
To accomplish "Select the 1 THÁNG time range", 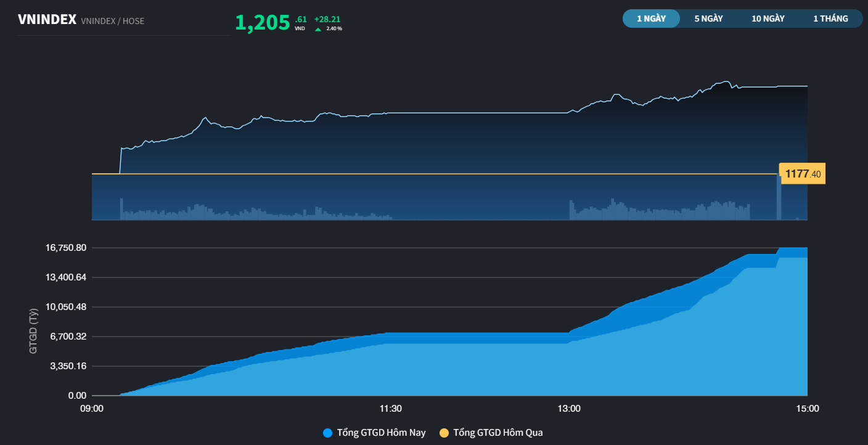I will click(830, 18).
